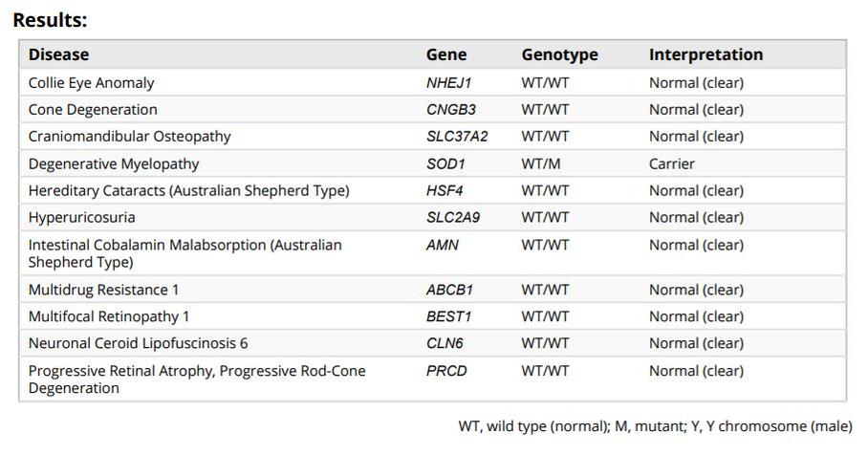Click the WT wild type legend footnote

(x=656, y=426)
